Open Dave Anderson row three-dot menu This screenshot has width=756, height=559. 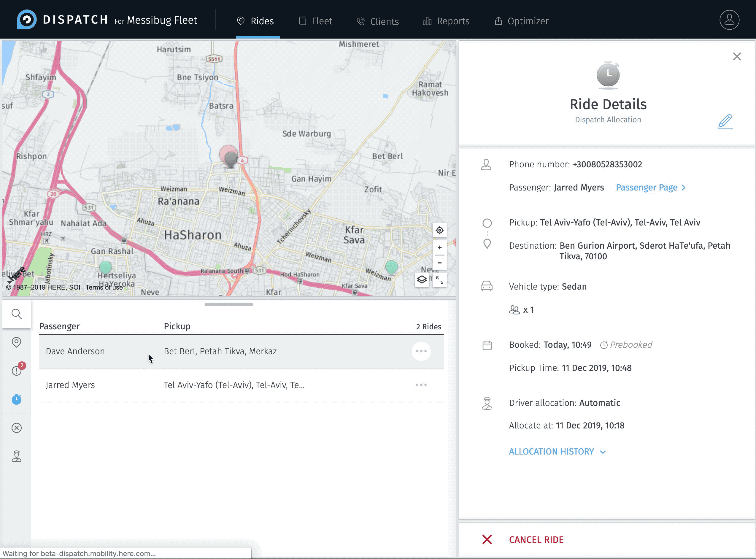(x=421, y=351)
